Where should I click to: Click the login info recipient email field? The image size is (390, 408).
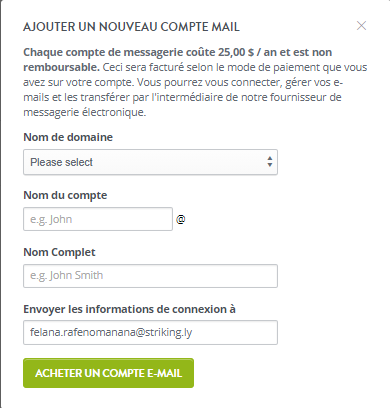[150, 333]
